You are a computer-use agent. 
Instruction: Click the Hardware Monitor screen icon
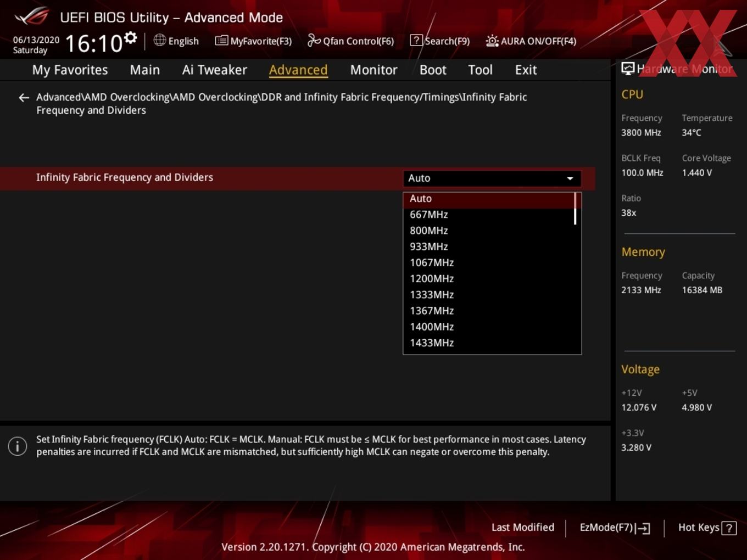(628, 69)
